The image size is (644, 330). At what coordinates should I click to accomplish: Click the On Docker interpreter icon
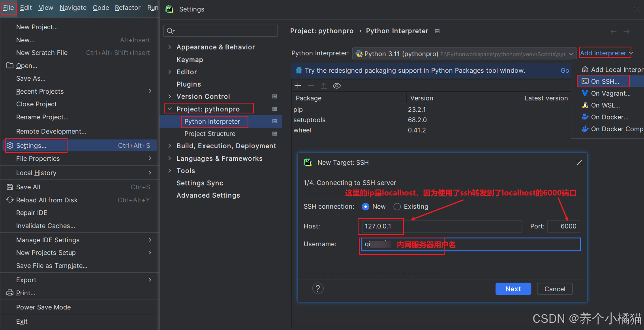[x=585, y=117]
